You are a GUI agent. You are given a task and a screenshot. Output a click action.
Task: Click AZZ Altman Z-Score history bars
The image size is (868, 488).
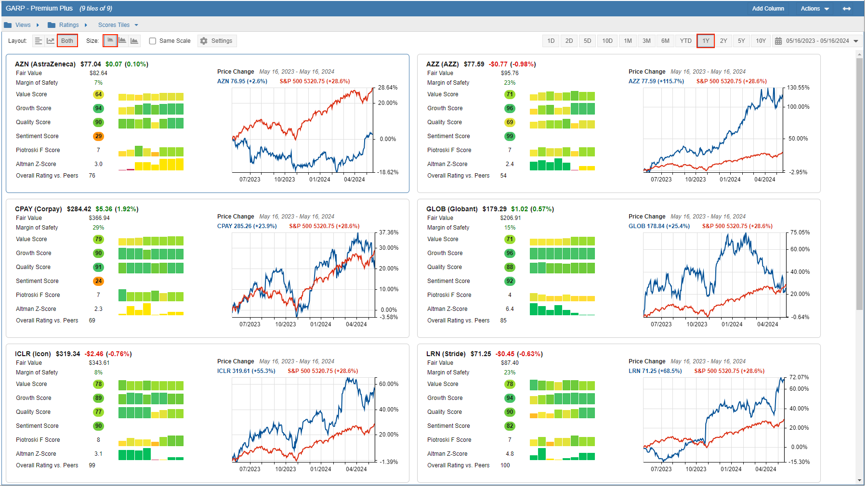562,165
